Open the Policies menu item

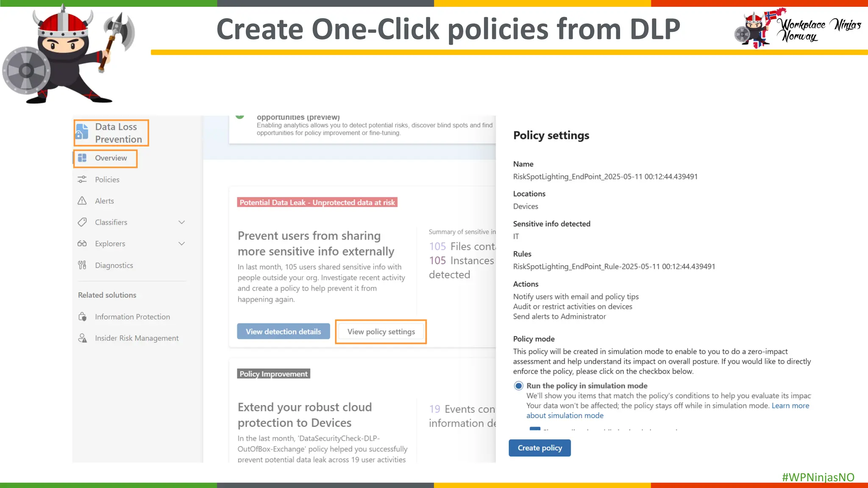click(x=107, y=180)
